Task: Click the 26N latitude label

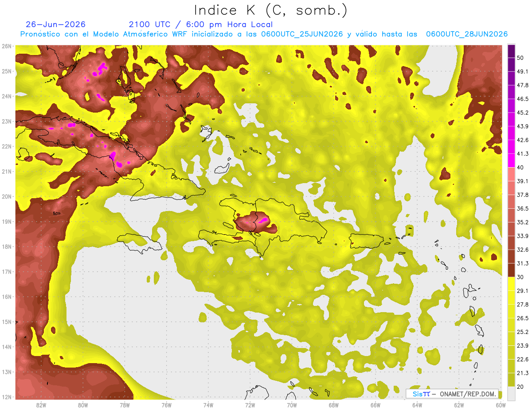Action: point(7,46)
